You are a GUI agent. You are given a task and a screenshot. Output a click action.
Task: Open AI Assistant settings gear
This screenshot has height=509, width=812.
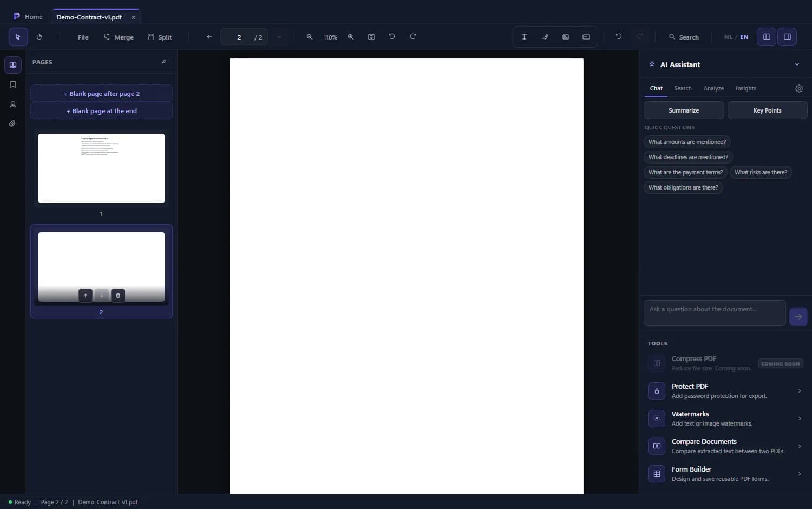point(799,88)
